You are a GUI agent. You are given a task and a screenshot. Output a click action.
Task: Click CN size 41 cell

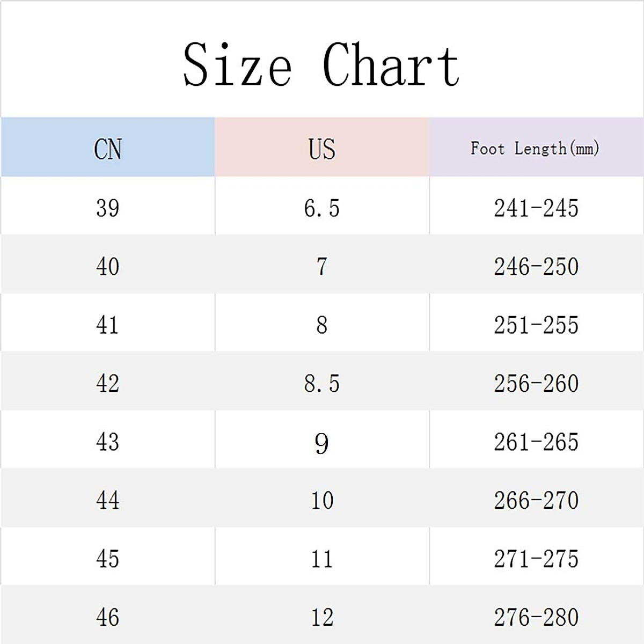(x=108, y=325)
